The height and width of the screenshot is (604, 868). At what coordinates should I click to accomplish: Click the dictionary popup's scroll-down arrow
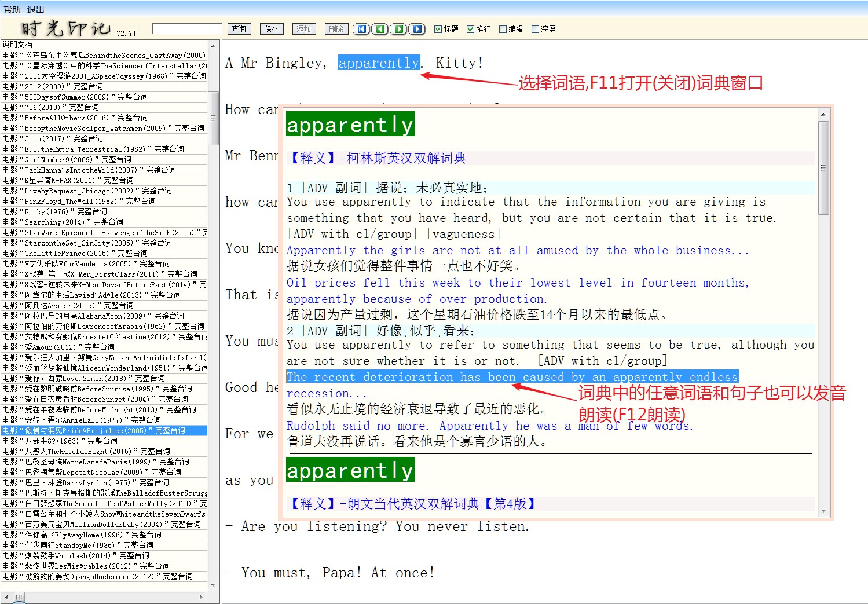click(823, 511)
